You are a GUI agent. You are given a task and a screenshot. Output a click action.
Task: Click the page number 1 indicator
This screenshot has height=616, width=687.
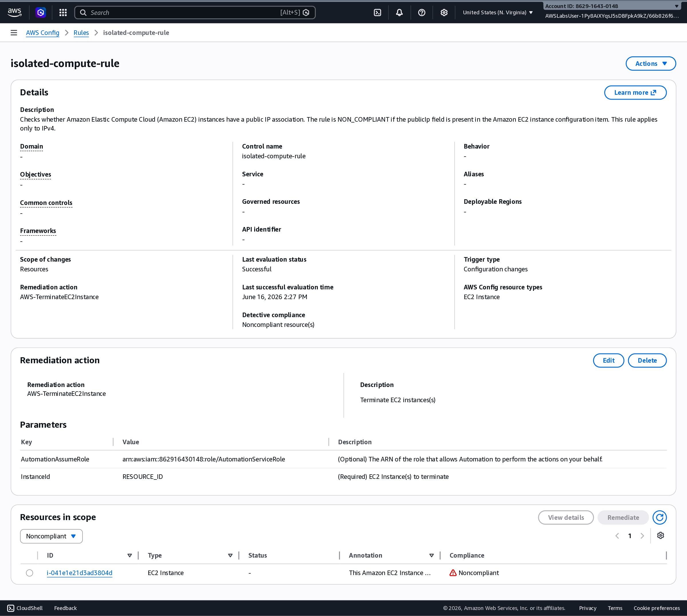click(629, 536)
